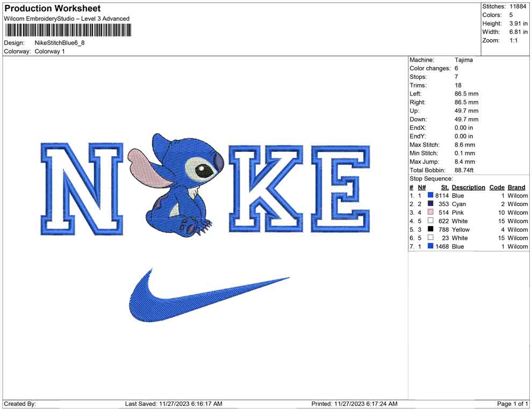Click the Right label
This screenshot has width=532, height=409.
pos(418,103)
